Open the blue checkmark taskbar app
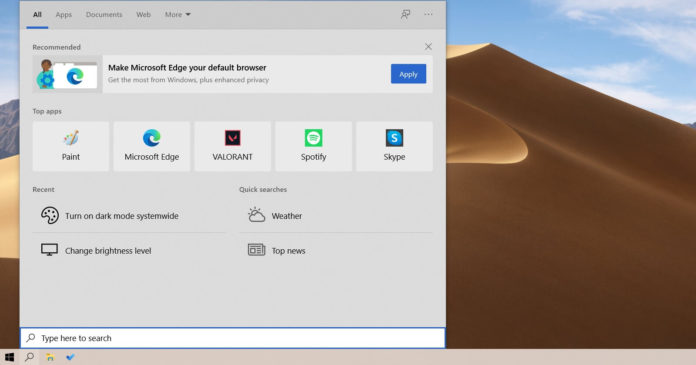Screen dimensions: 696x365 (x=70, y=357)
